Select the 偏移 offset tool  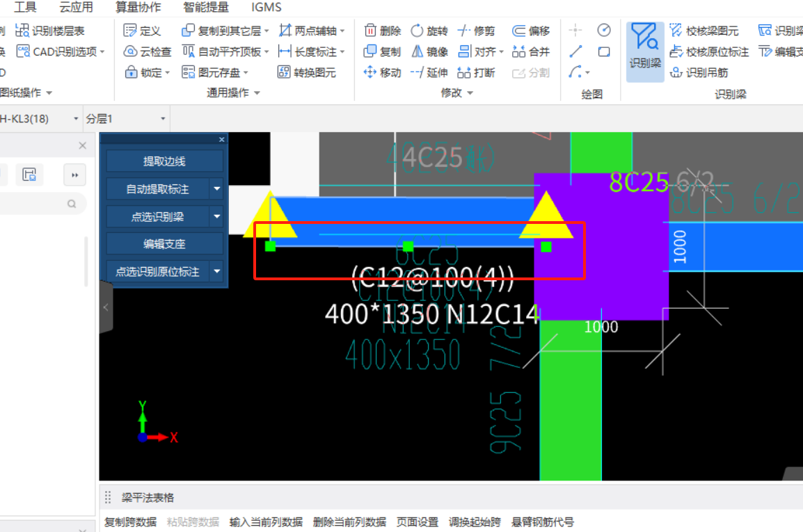pyautogui.click(x=531, y=31)
